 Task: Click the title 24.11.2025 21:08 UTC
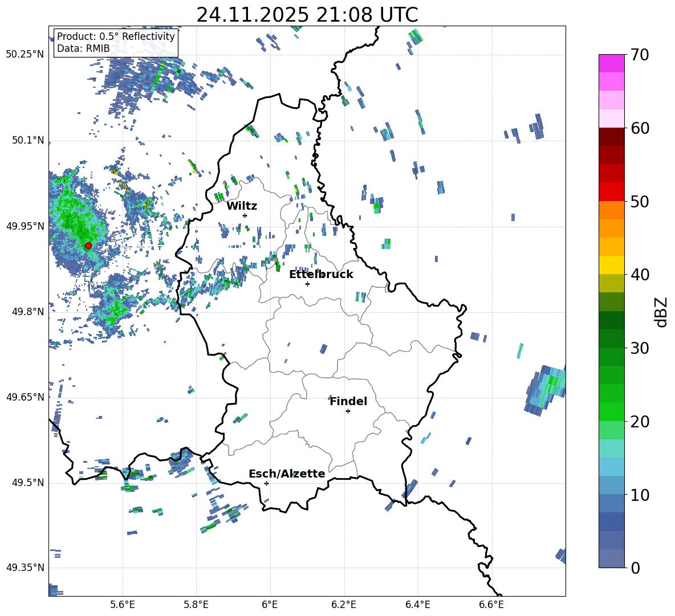point(307,15)
